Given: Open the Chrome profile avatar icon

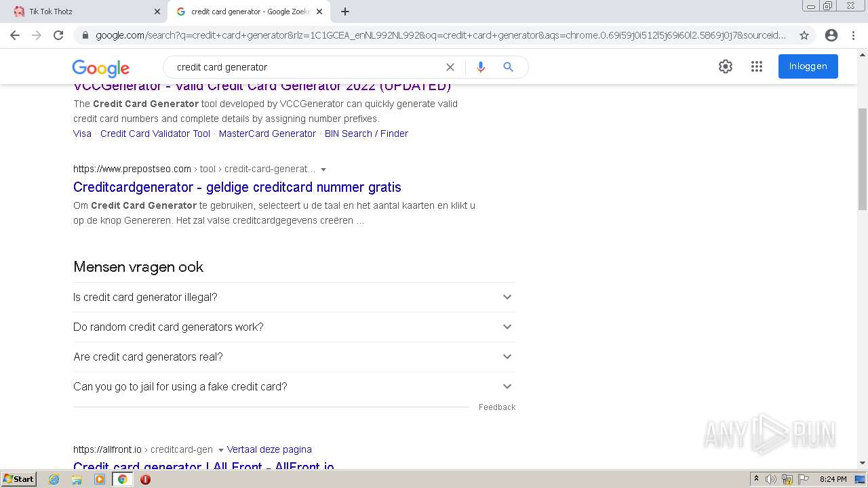Looking at the screenshot, I should click(831, 35).
